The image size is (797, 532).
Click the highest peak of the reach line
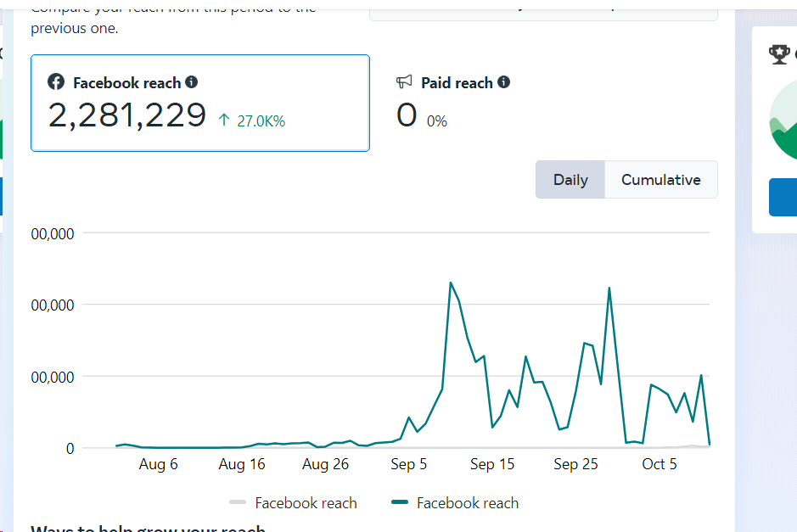pyautogui.click(x=451, y=283)
